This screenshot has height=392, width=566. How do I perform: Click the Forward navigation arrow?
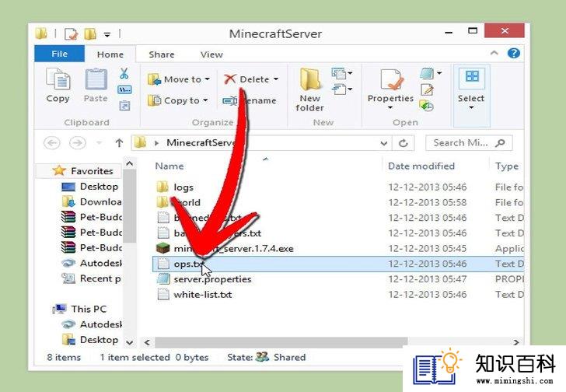[77, 143]
